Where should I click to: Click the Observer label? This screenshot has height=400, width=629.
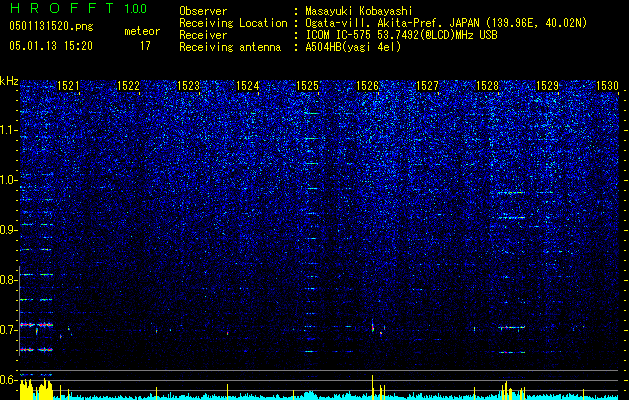[203, 11]
